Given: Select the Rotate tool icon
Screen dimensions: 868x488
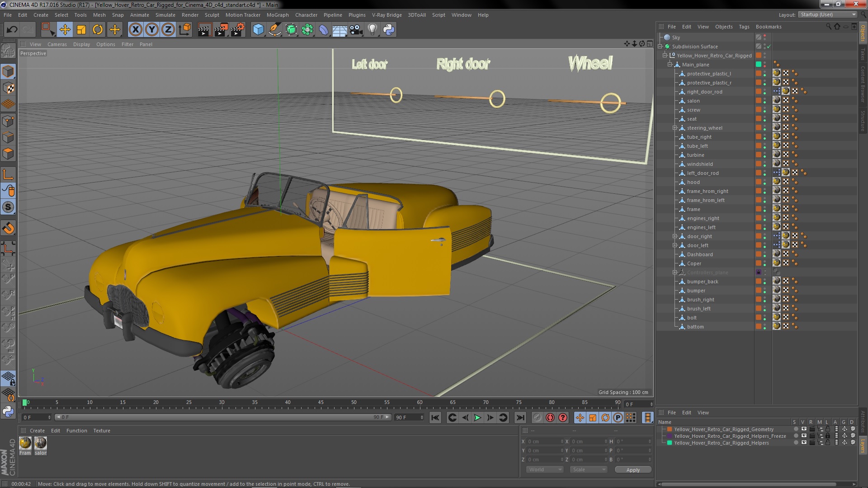Looking at the screenshot, I should point(98,30).
